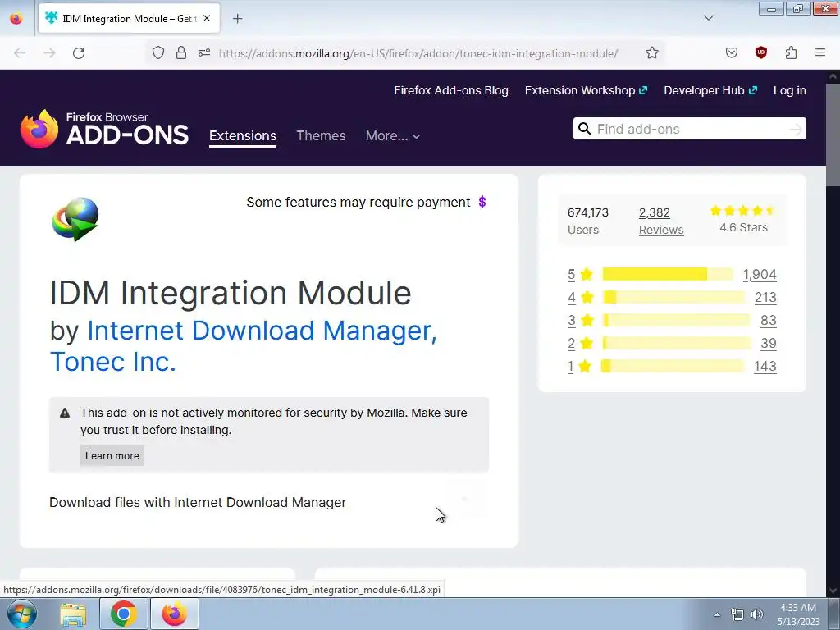
Task: Click the 'Some features may require payment' text
Action: tap(358, 202)
